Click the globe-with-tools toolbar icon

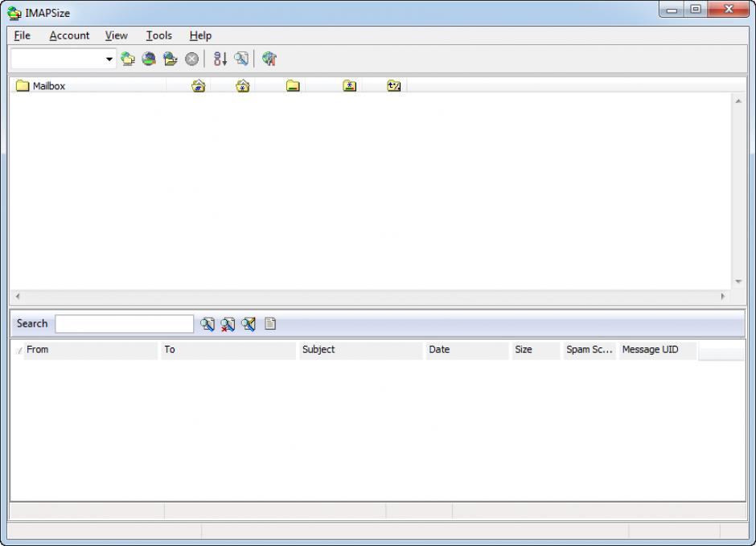[x=269, y=59]
